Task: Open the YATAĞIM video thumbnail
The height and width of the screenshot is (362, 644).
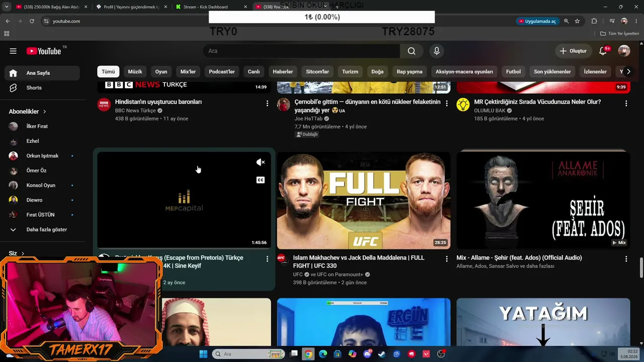Action: click(543, 322)
